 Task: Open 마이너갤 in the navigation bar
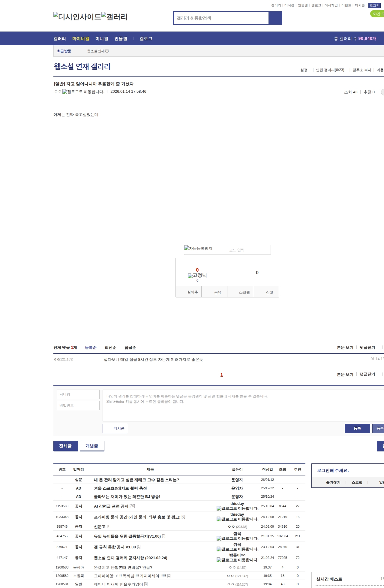(81, 39)
